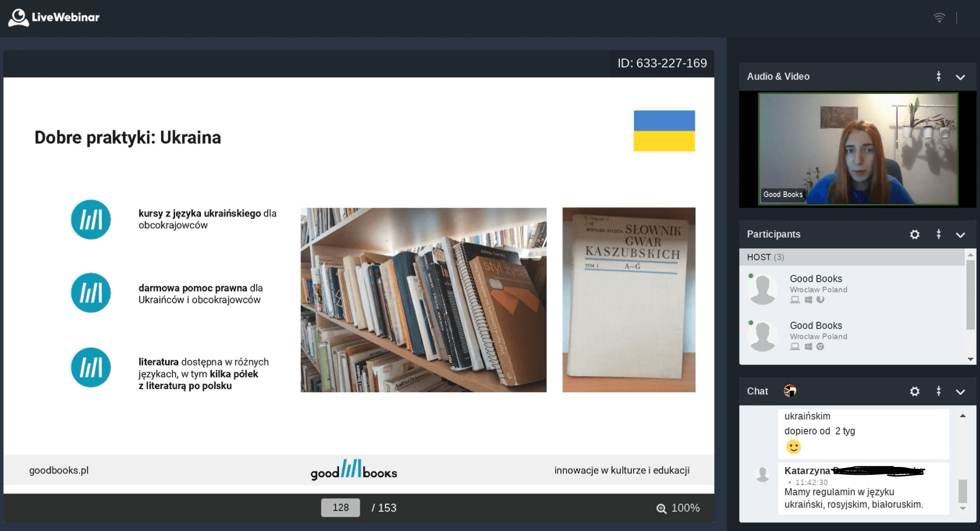Viewport: 980px width, 531px height.
Task: Click the second Good Books Windows icon
Action: 808,347
